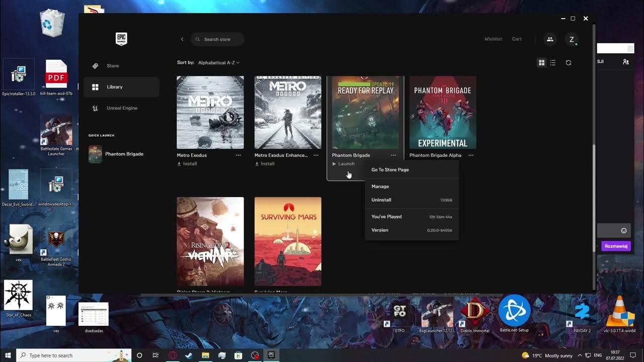Open Metro Exodus Enhanced Edition cover
The image size is (644, 362).
pyautogui.click(x=288, y=113)
